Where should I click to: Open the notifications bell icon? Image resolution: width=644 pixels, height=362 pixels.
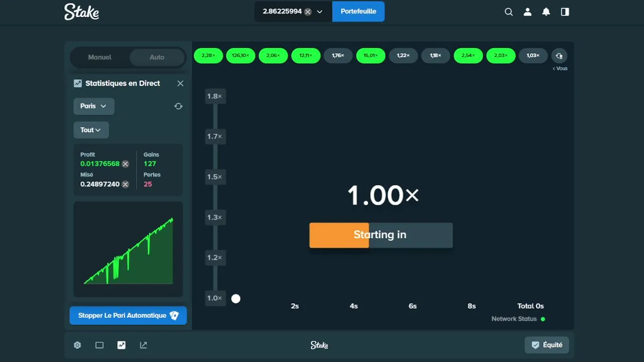(x=546, y=12)
